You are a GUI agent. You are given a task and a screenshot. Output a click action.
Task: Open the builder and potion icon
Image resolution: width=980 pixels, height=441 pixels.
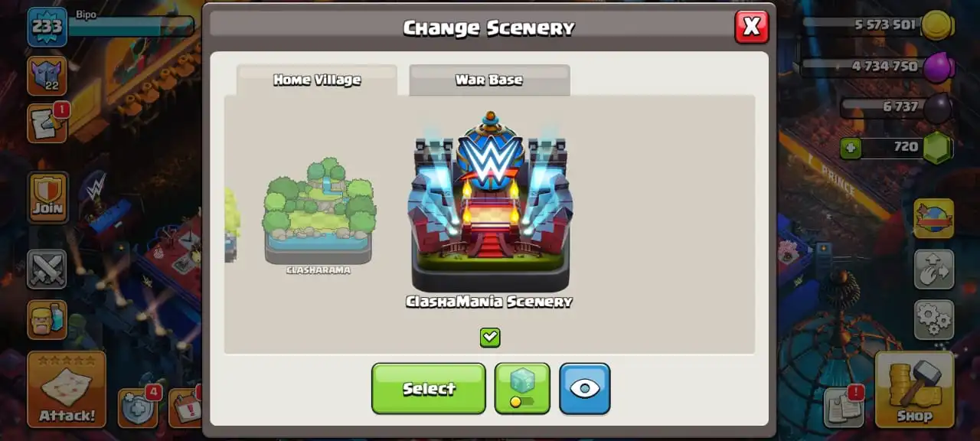(47, 319)
